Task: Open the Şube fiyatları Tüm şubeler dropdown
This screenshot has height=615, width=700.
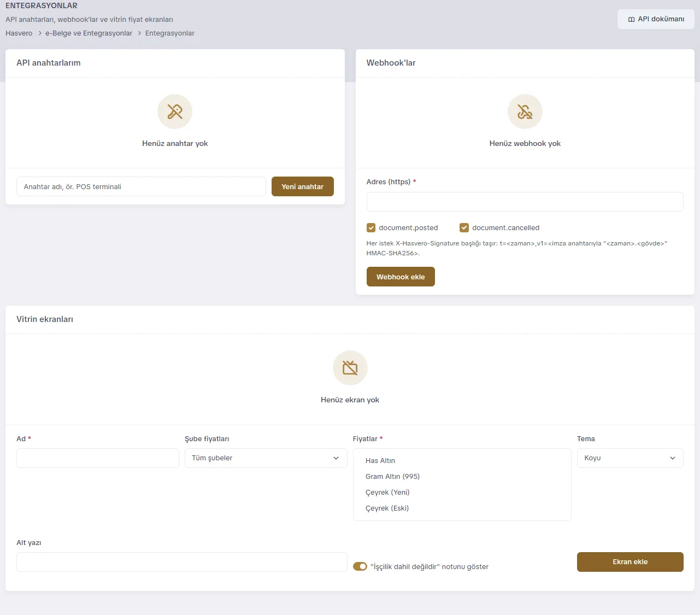Action: coord(266,458)
